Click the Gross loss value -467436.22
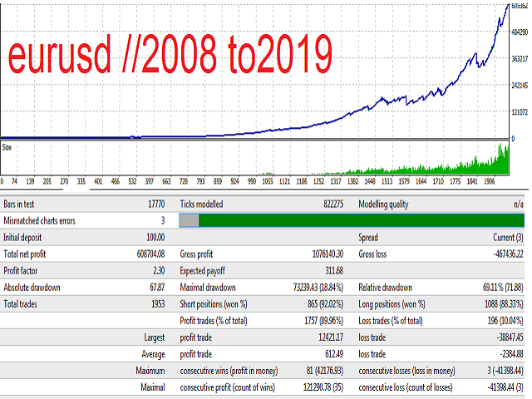Viewport: 532px width, 399px height. point(500,253)
